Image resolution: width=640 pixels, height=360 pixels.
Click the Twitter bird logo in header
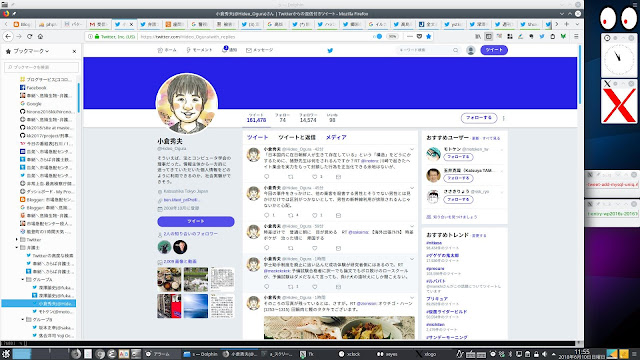330,51
